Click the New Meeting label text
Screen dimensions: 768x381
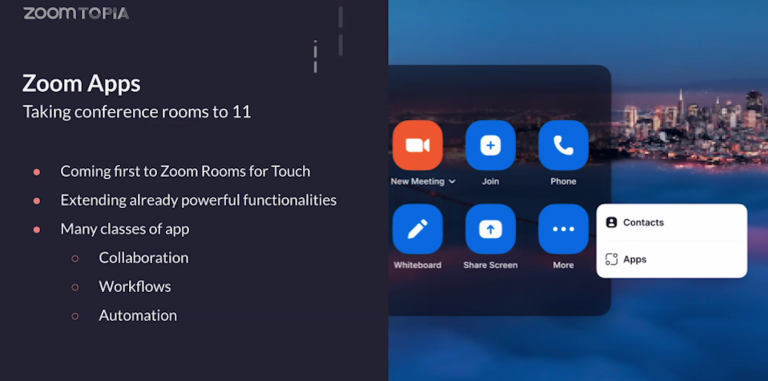click(x=417, y=181)
